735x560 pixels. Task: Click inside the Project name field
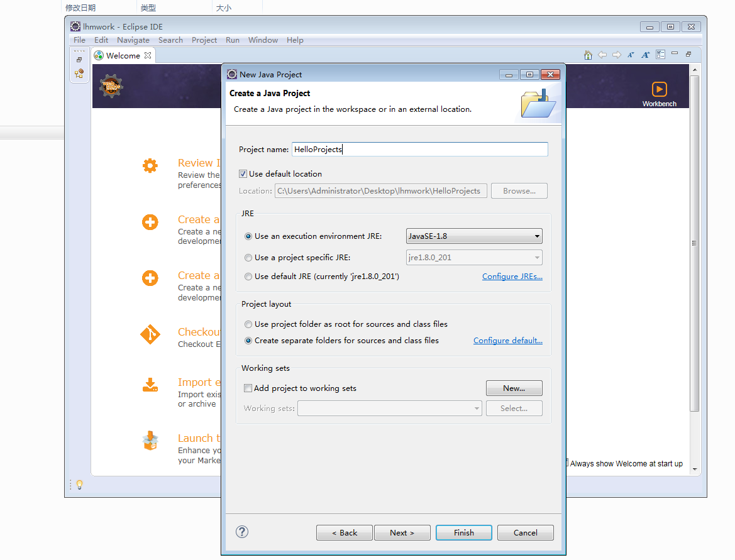420,150
